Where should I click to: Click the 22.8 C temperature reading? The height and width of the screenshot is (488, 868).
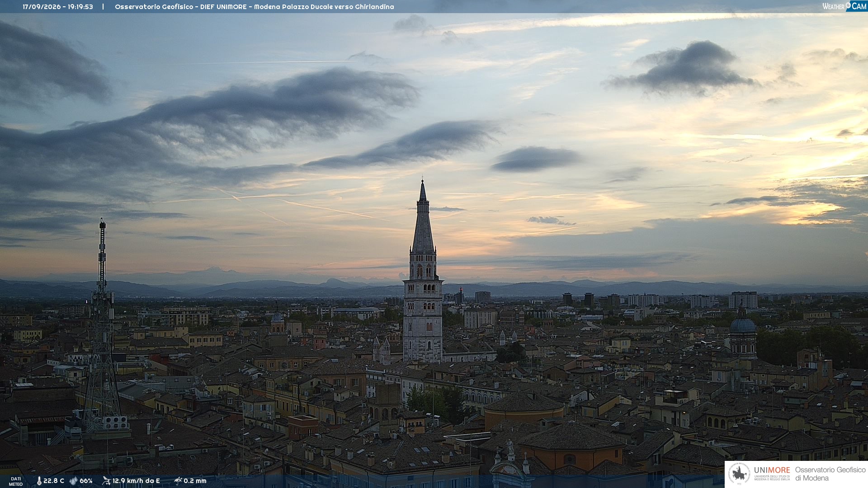pos(54,481)
